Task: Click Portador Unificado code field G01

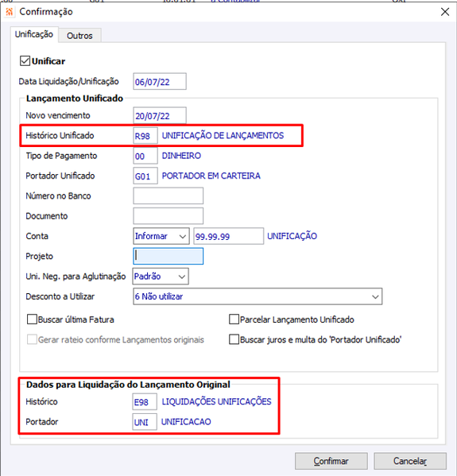Action: pos(145,176)
